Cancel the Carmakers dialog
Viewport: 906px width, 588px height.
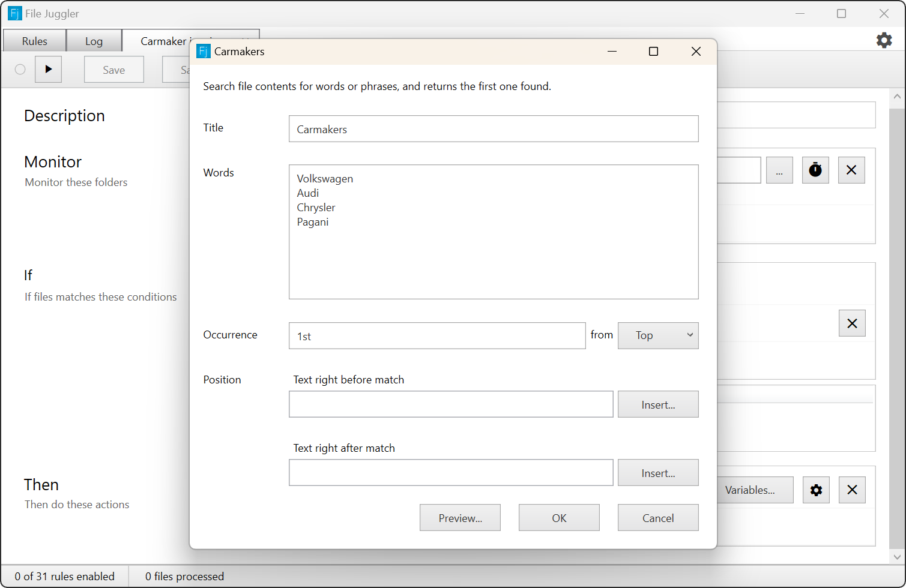tap(658, 518)
